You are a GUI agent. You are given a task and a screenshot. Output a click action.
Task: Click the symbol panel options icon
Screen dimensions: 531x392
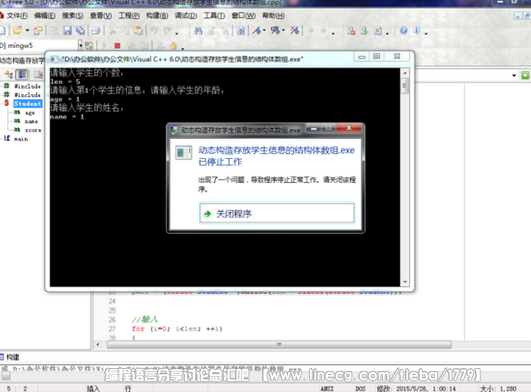click(x=38, y=74)
